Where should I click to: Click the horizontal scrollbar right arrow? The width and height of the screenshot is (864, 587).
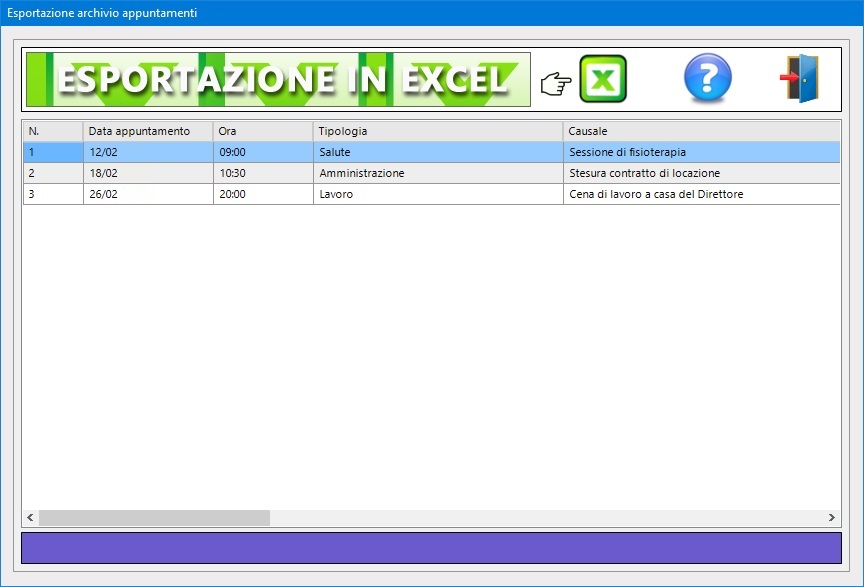(831, 518)
